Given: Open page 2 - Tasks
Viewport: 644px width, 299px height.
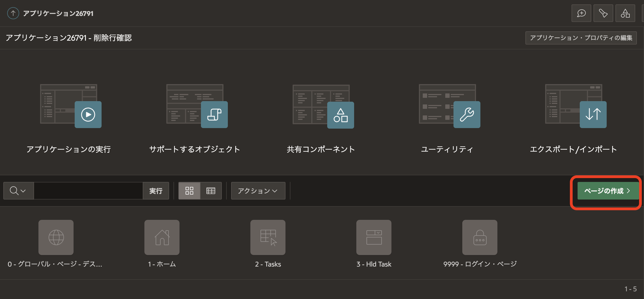Looking at the screenshot, I should pyautogui.click(x=268, y=237).
